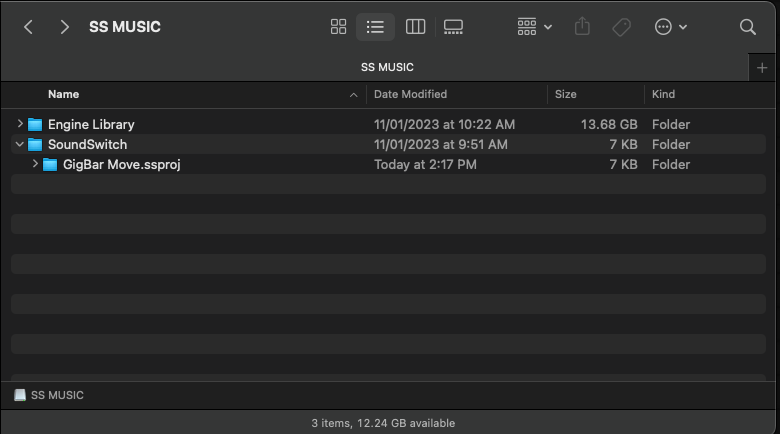Click the Share toolbar icon
The width and height of the screenshot is (780, 434).
(x=582, y=26)
